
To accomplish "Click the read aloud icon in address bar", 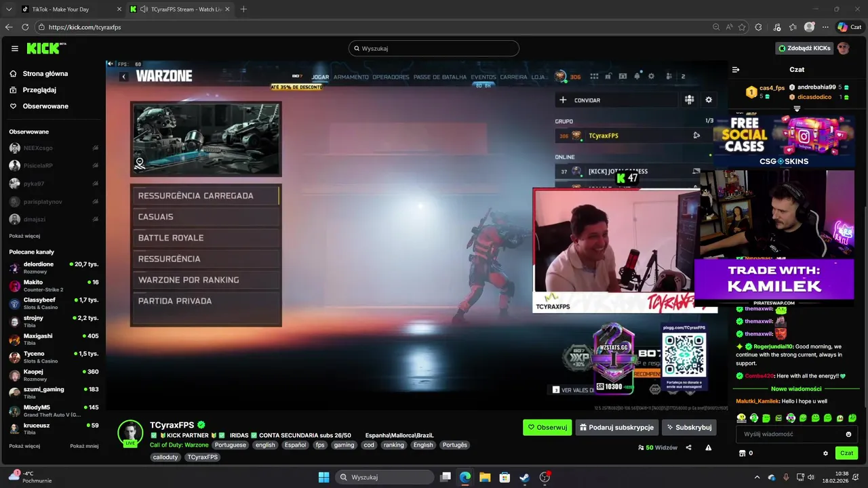I will 729,27.
